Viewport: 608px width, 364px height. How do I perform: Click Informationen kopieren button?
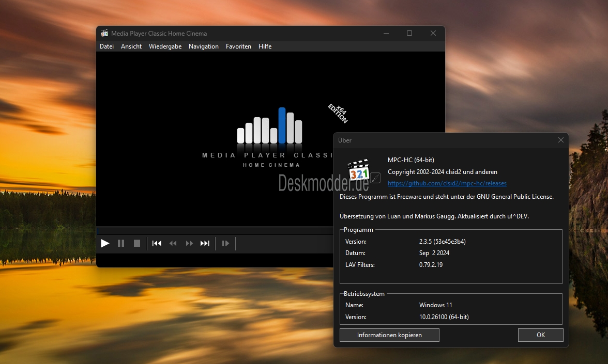click(389, 335)
